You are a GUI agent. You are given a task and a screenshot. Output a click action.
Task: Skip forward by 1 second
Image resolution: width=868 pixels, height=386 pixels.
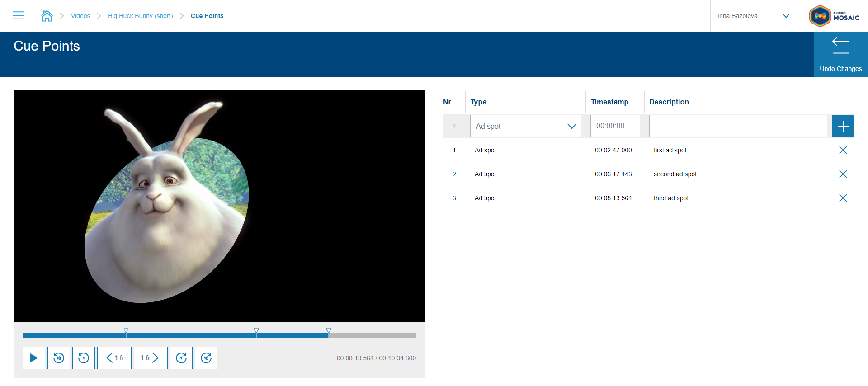coord(181,358)
